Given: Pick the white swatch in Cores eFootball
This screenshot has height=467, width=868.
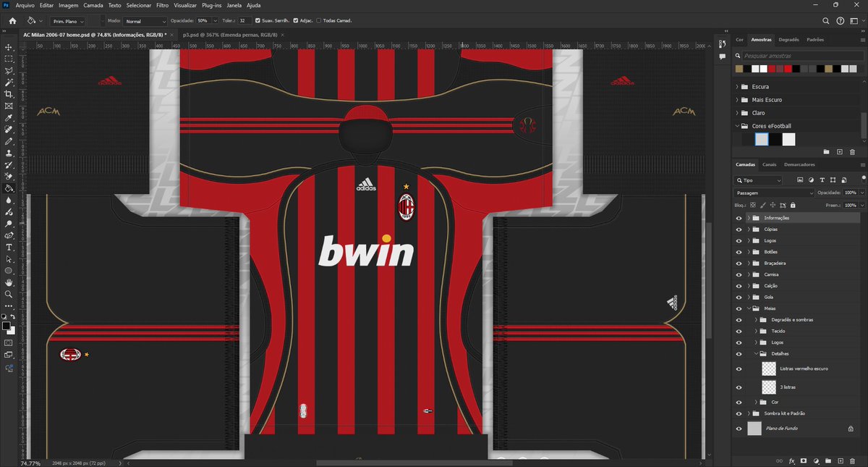Looking at the screenshot, I should tap(788, 140).
